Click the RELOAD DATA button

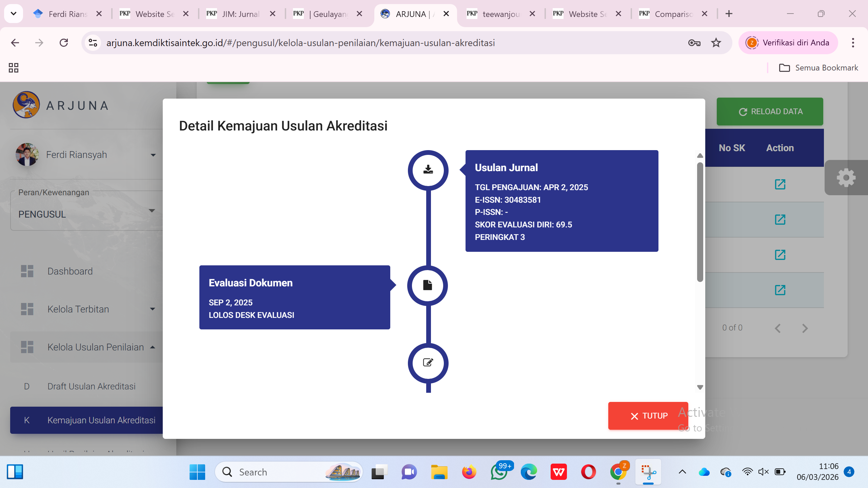(x=770, y=111)
